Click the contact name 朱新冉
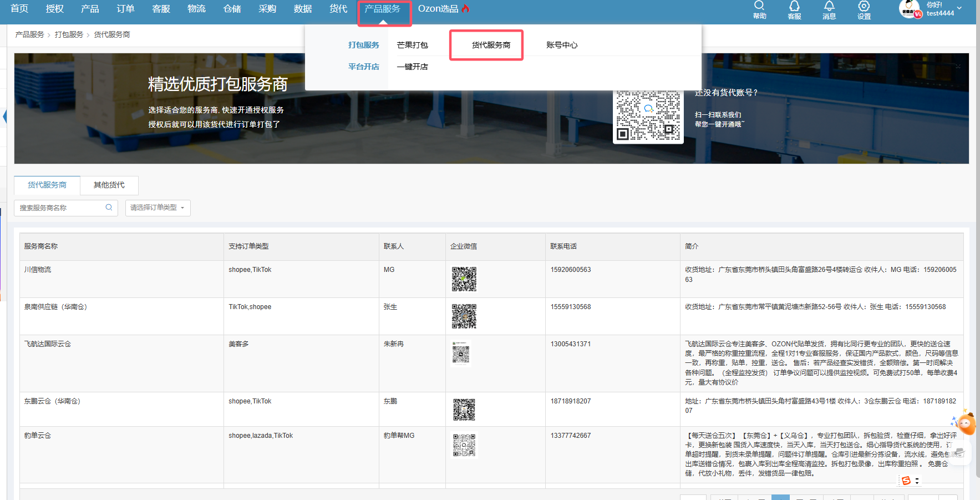 (x=394, y=344)
